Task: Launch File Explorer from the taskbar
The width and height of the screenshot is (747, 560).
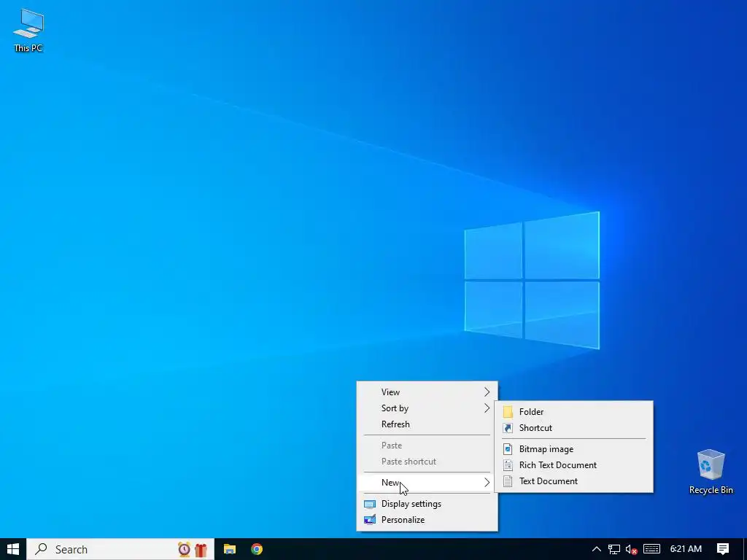Action: coord(230,549)
